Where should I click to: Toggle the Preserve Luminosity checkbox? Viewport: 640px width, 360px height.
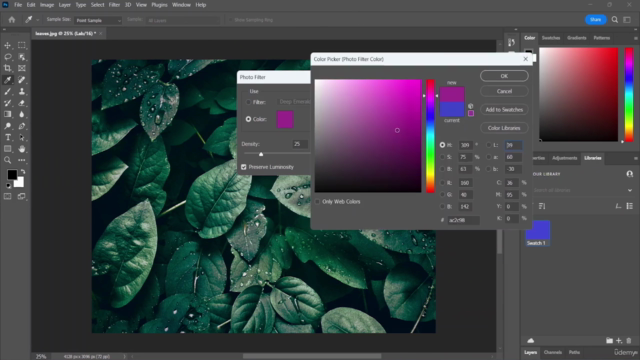tap(244, 167)
